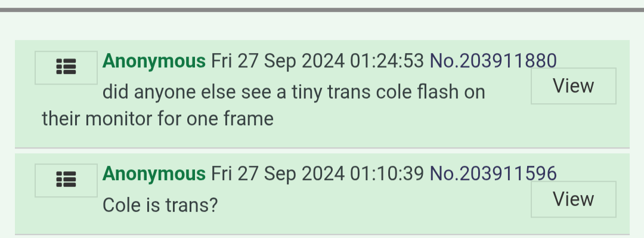Open the list icon menu for post No.203911880

pos(66,67)
